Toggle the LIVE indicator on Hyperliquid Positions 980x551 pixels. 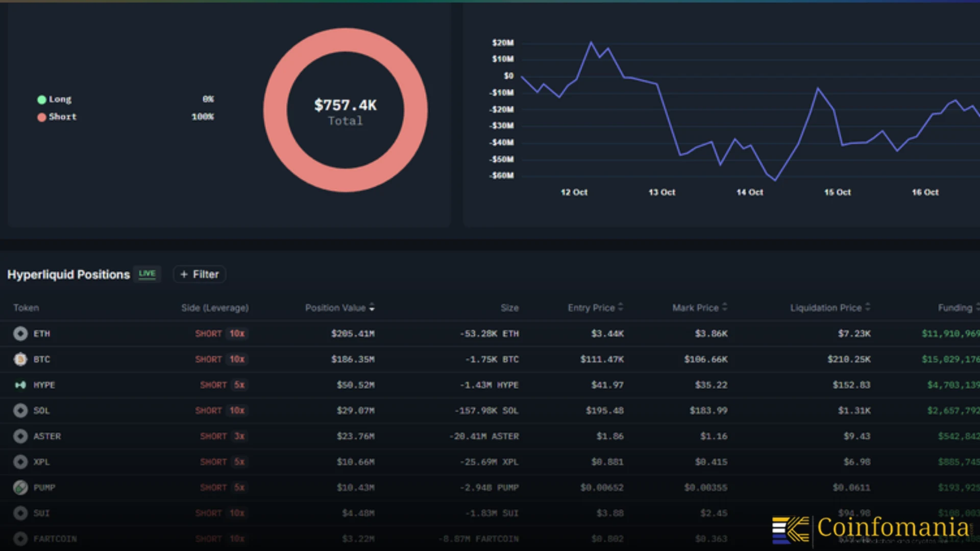point(147,274)
